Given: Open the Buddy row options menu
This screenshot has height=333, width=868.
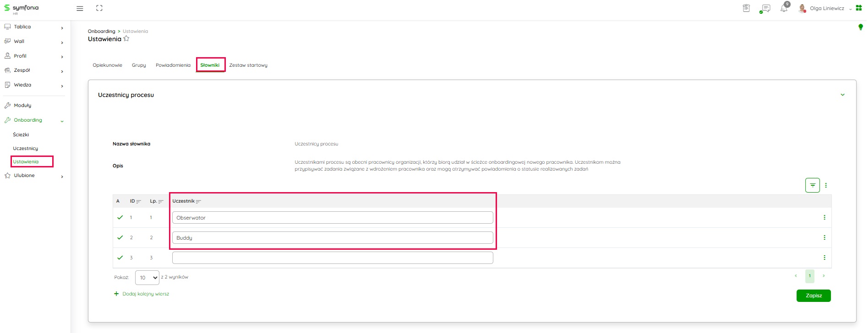Looking at the screenshot, I should pos(824,237).
